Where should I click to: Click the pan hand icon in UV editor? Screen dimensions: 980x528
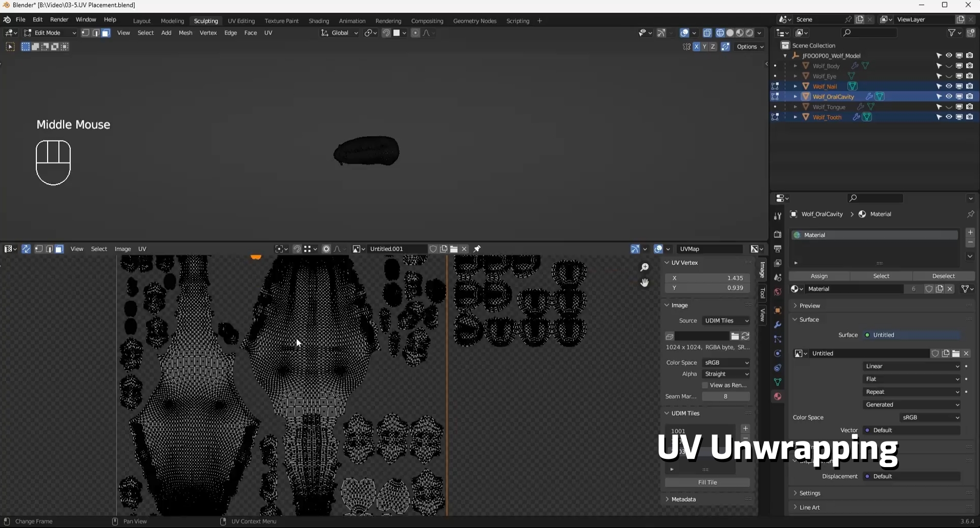click(x=644, y=283)
